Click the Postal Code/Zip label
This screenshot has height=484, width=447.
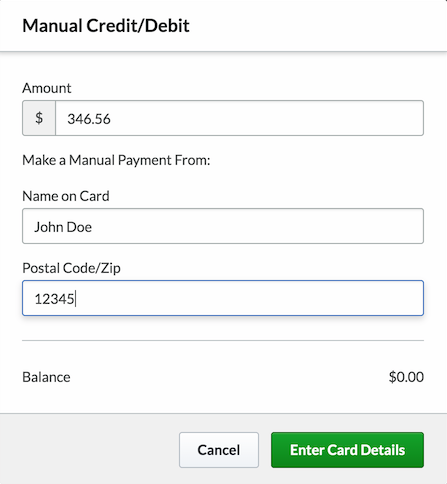point(71,268)
